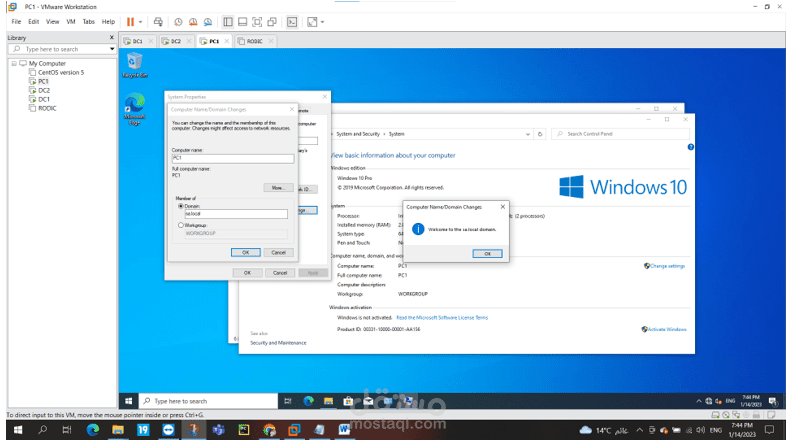The width and height of the screenshot is (797, 441).
Task: Open the power options dropdown beside Pause
Action: pyautogui.click(x=141, y=22)
